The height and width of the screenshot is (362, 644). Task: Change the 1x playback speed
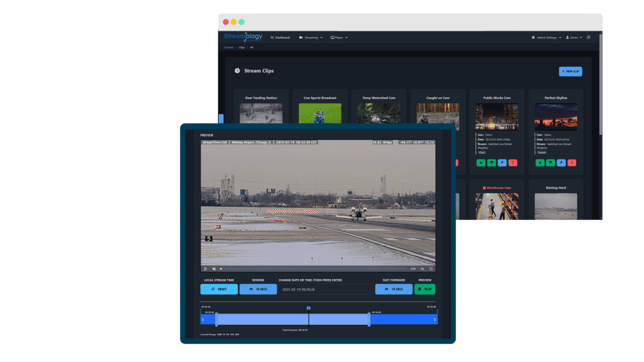coord(422,268)
